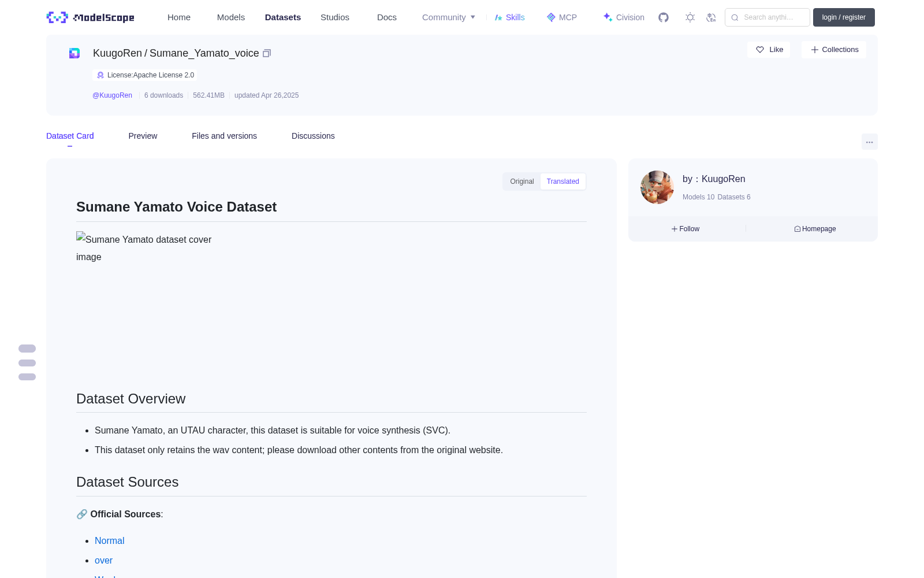This screenshot has height=578, width=924.
Task: Click the 562.41MB size text
Action: [x=208, y=95]
